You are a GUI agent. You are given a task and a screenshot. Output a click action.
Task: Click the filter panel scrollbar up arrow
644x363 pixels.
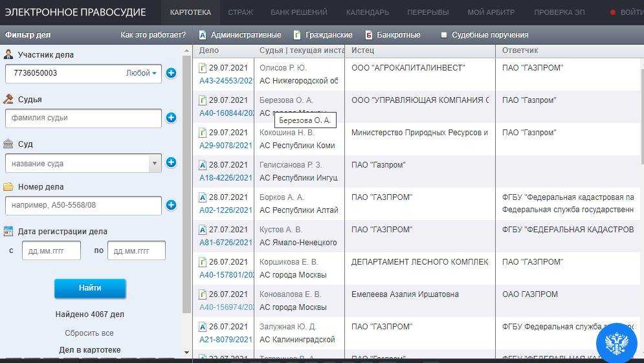coord(186,50)
